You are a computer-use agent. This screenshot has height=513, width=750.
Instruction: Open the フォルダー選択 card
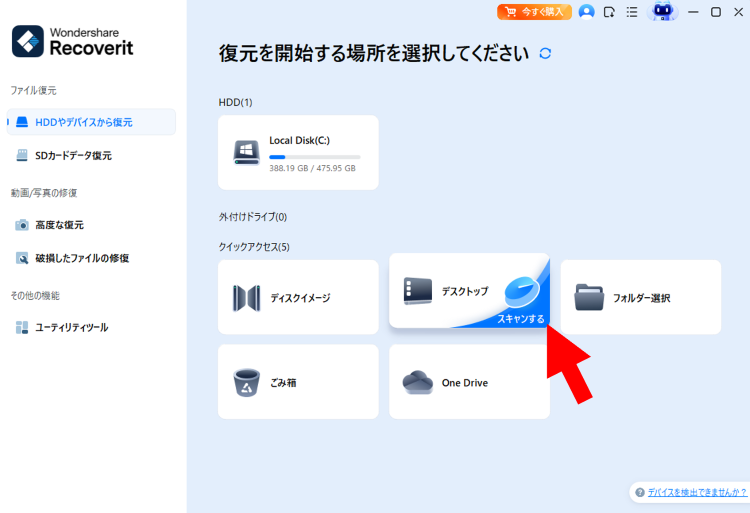pos(641,297)
